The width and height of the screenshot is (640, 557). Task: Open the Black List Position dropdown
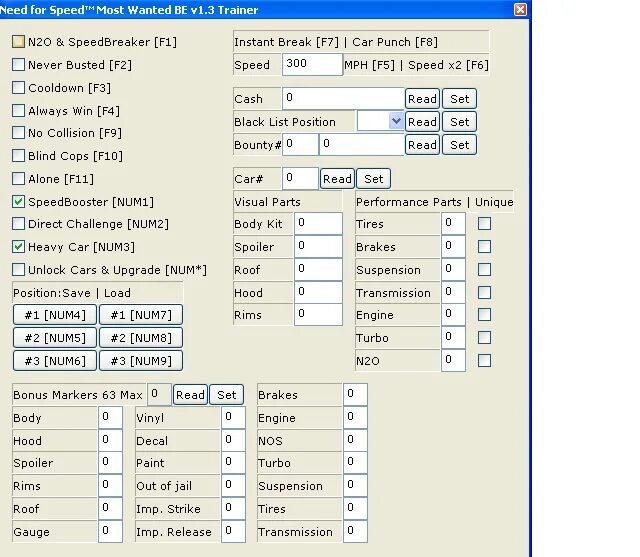[x=396, y=121]
